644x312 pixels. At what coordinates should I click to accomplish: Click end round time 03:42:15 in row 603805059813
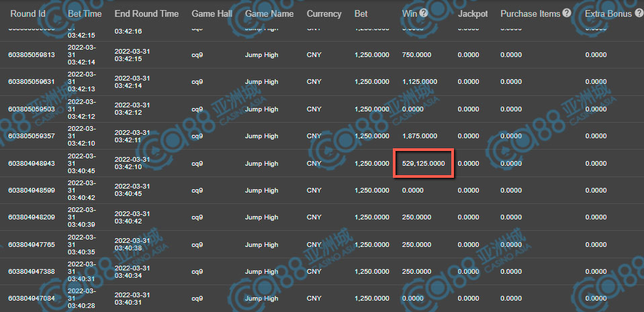click(x=128, y=59)
